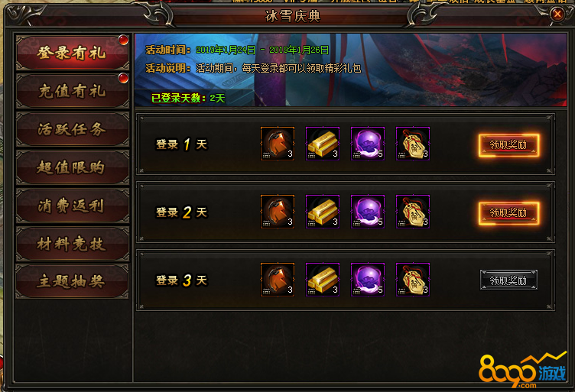Claim the reward for 登录 2 天
This screenshot has height=392, width=575.
point(508,213)
